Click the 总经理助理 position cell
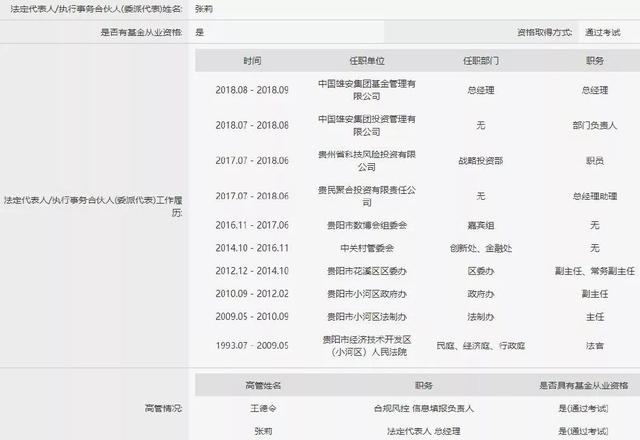 pos(595,196)
